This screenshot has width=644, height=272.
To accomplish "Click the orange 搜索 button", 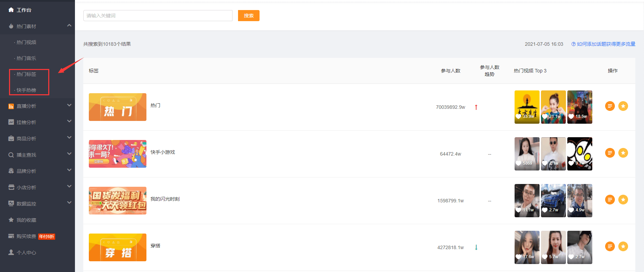I will [249, 16].
